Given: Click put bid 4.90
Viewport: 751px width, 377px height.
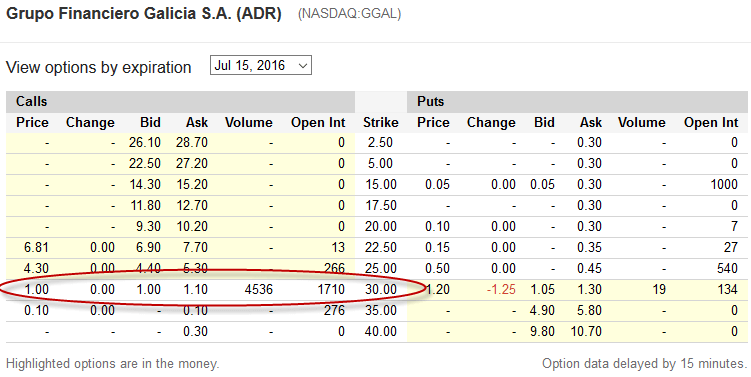Looking at the screenshot, I should tap(542, 311).
